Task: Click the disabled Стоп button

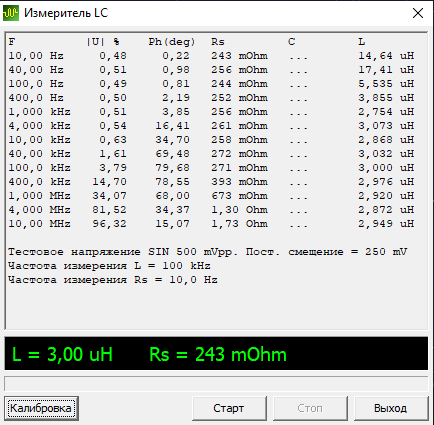Action: click(x=310, y=408)
